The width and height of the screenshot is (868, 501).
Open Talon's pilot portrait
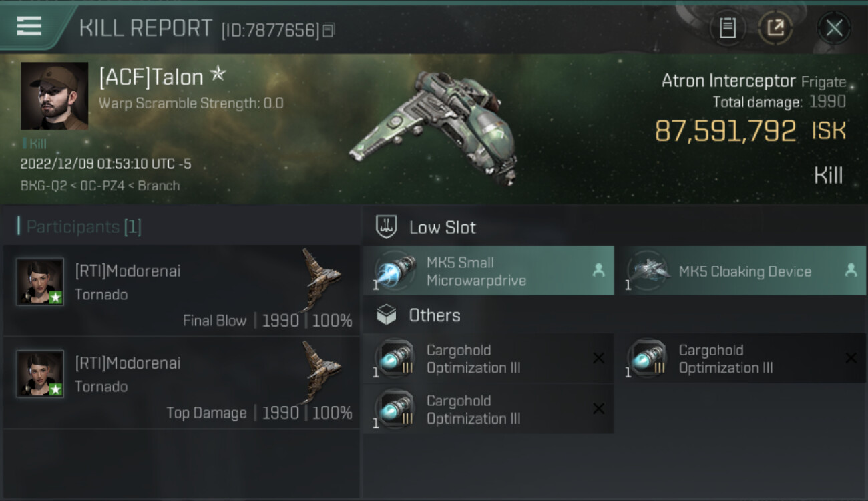tap(54, 96)
